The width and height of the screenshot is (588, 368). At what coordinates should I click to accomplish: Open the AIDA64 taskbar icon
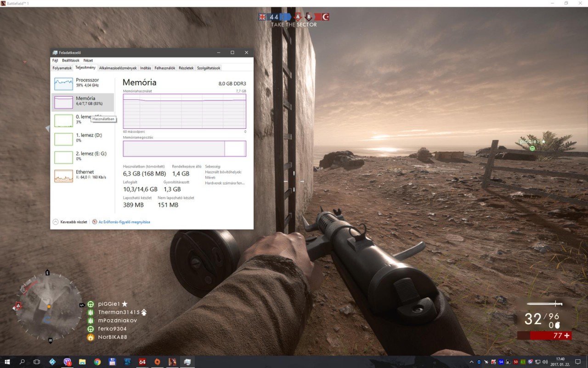point(142,362)
